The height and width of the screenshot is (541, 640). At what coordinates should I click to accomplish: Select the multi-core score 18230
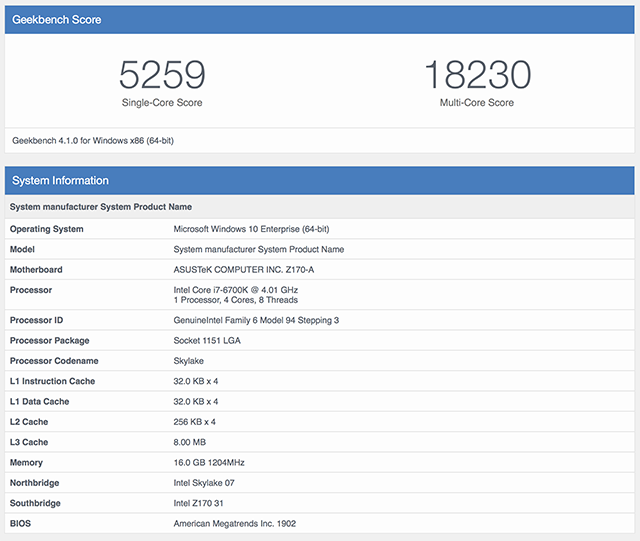click(478, 75)
